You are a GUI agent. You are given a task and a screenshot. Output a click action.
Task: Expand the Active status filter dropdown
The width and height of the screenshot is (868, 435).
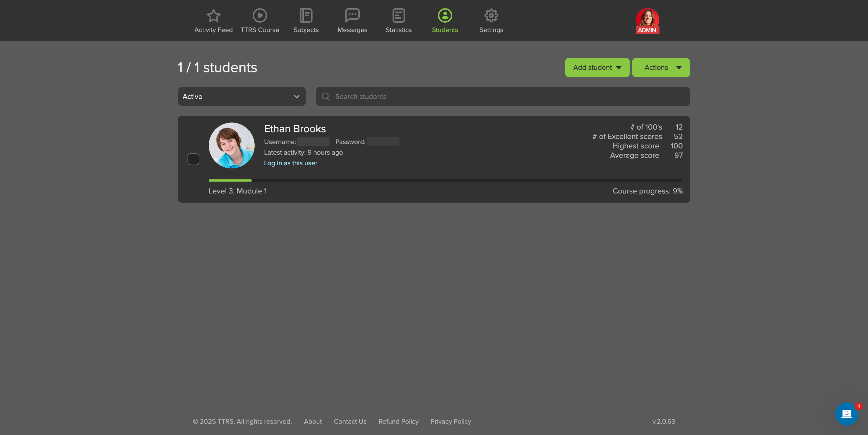[242, 97]
